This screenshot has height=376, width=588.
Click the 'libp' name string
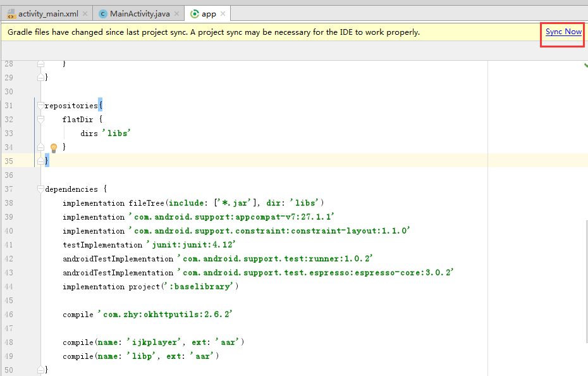click(x=141, y=356)
